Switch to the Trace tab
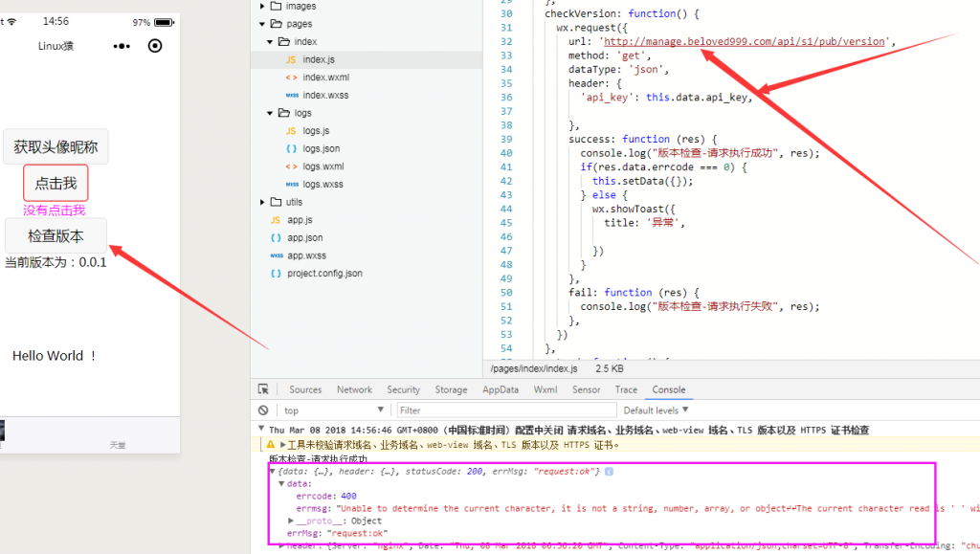The width and height of the screenshot is (980, 554). (x=626, y=389)
